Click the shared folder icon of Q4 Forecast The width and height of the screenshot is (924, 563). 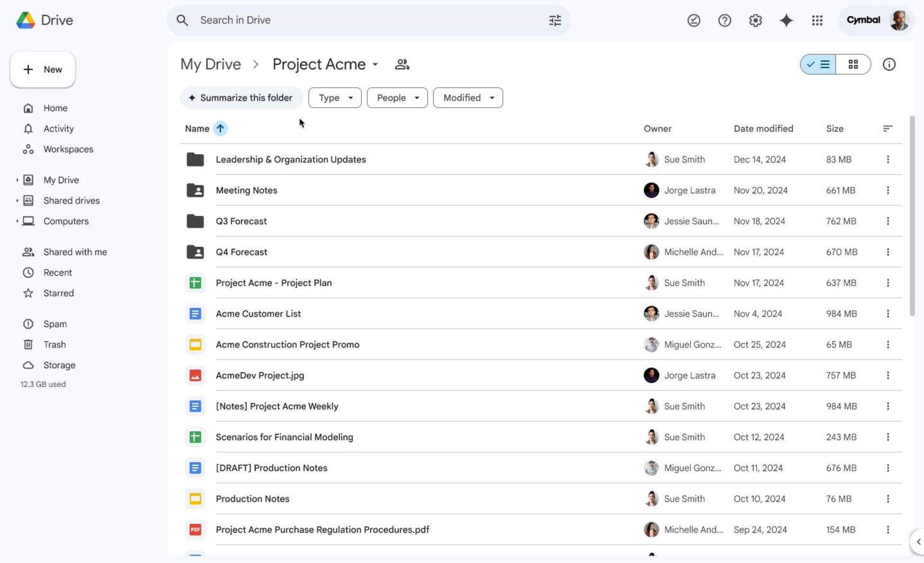[195, 252]
